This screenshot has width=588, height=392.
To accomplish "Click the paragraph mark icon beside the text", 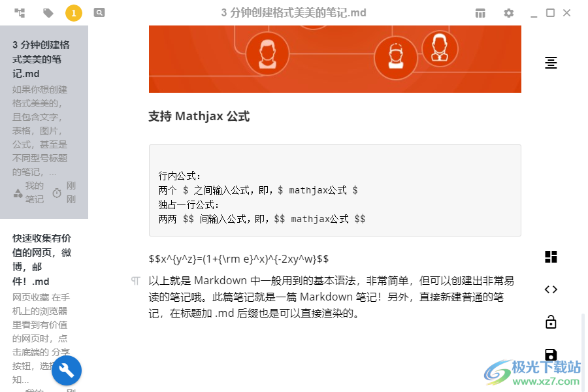I will click(x=135, y=280).
